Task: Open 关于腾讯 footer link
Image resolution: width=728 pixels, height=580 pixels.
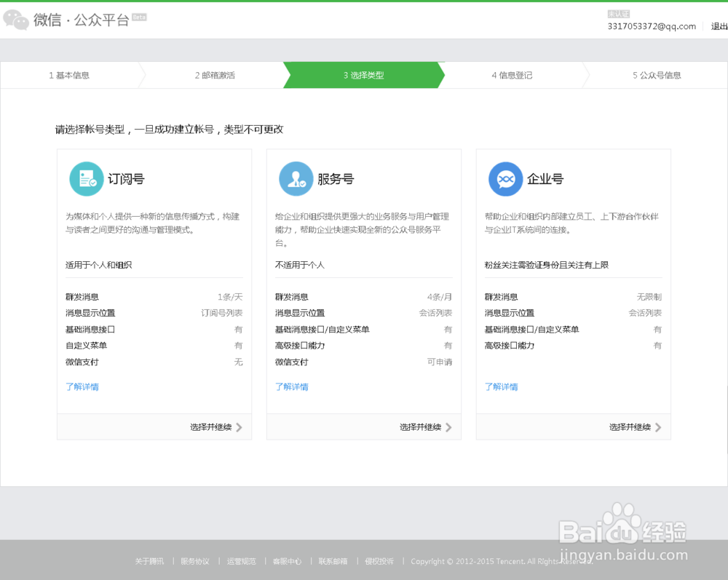Action: point(149,561)
